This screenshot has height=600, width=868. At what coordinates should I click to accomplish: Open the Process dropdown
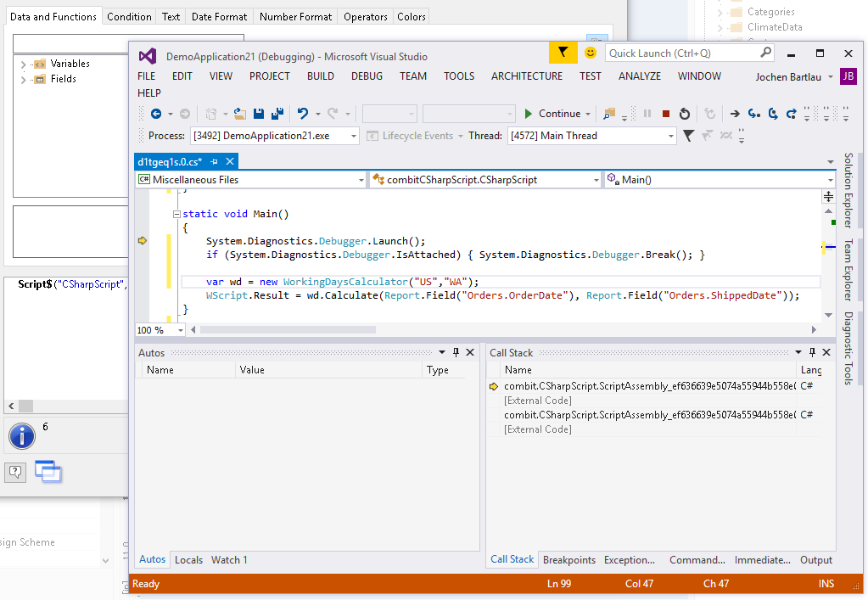[353, 136]
